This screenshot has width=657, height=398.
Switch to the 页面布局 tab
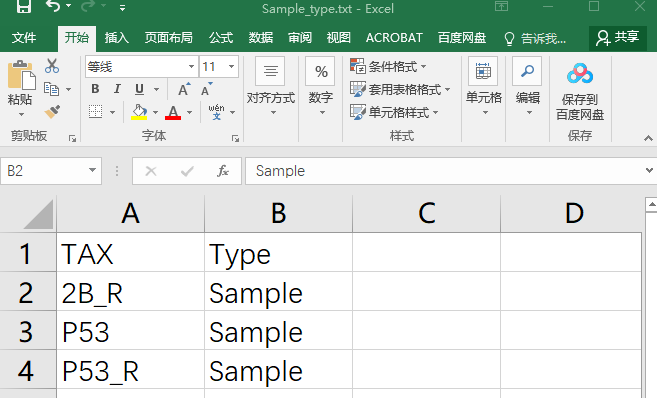(168, 38)
